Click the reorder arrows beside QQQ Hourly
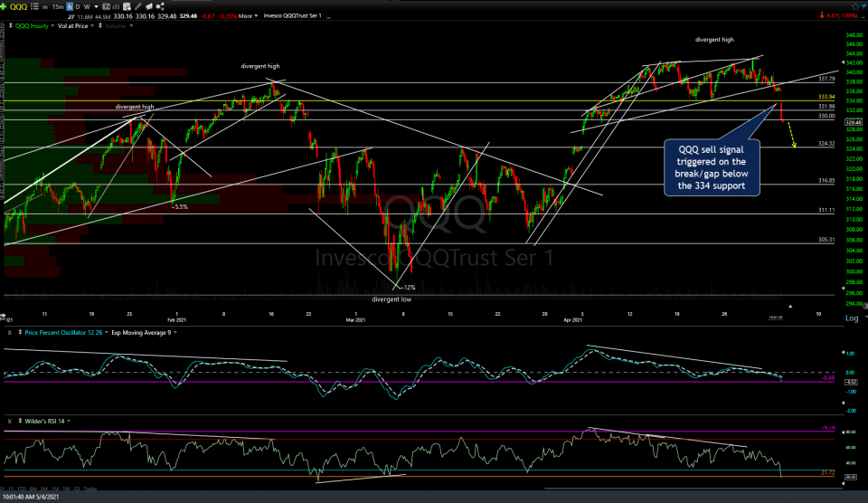 click(11, 25)
